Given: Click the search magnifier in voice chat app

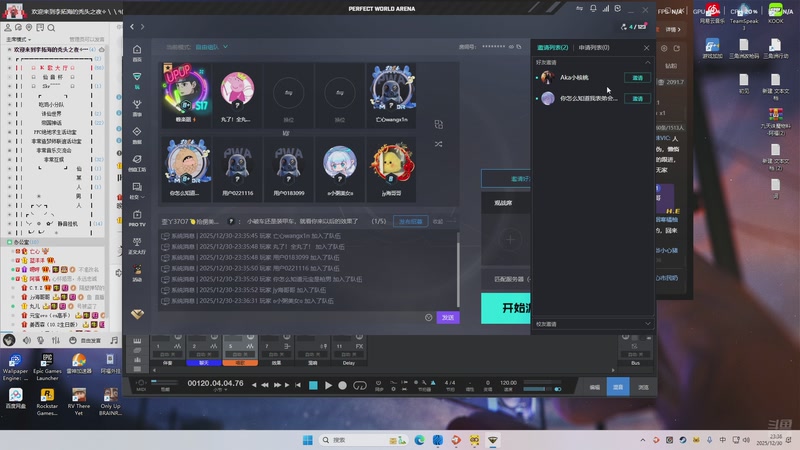Looking at the screenshot, I should (x=51, y=28).
